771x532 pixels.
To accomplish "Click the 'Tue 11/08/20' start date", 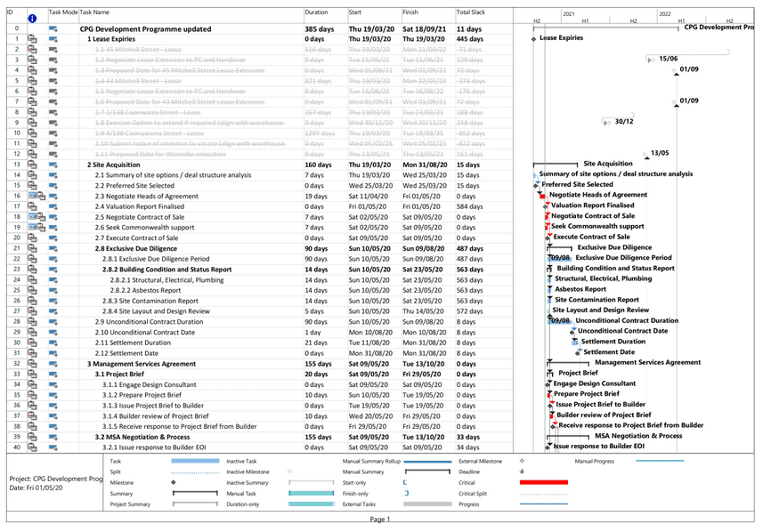I will (x=370, y=343).
